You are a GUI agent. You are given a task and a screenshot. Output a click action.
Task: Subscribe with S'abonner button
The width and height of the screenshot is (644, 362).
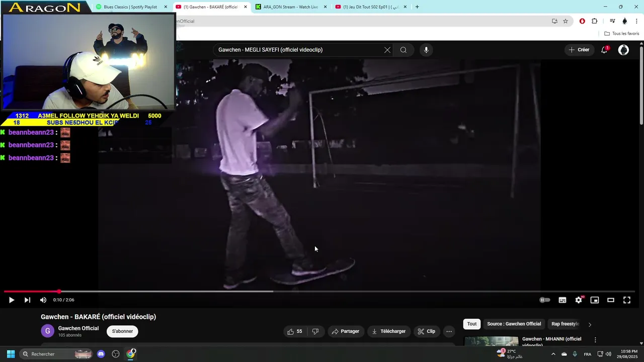122,331
